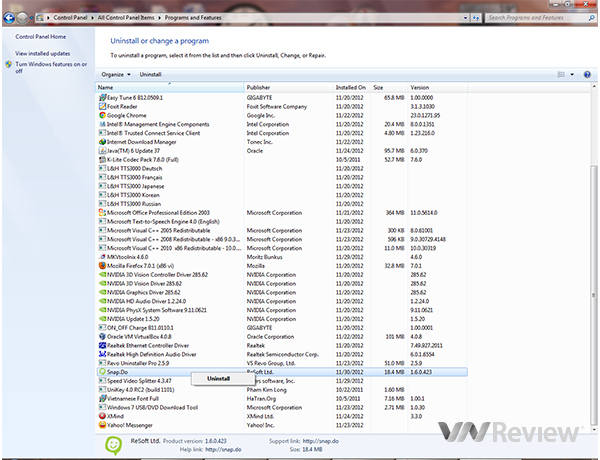
Task: Click the Realtek Ethernet Controller Driver icon
Action: [x=102, y=345]
